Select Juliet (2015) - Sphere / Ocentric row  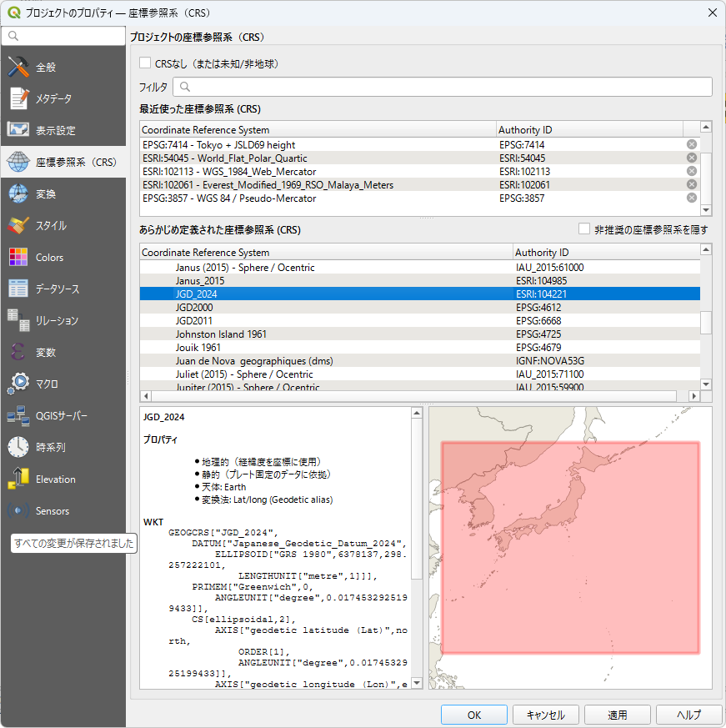pos(420,374)
